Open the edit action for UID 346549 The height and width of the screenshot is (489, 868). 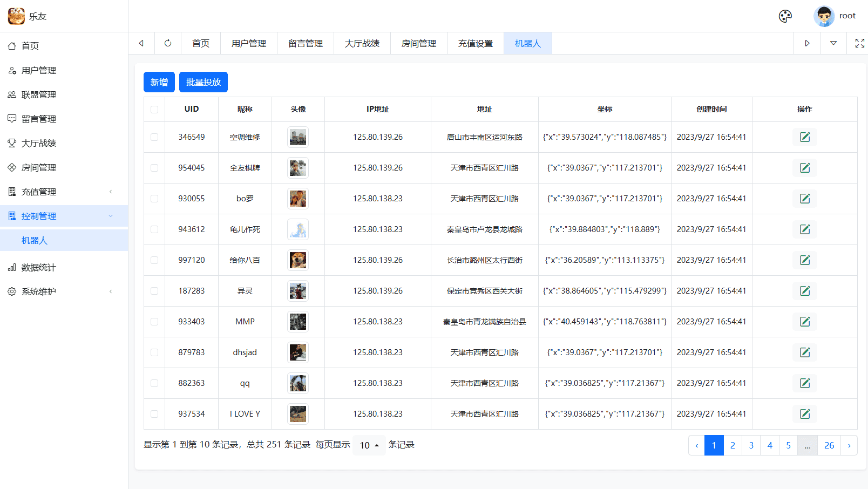805,137
